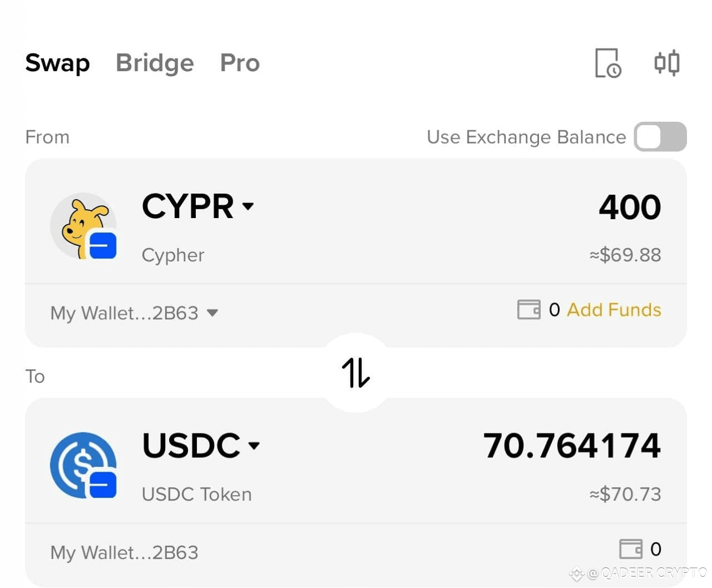Screen dimensions: 712x588
Task: Tap the Add Funds link
Action: click(614, 309)
